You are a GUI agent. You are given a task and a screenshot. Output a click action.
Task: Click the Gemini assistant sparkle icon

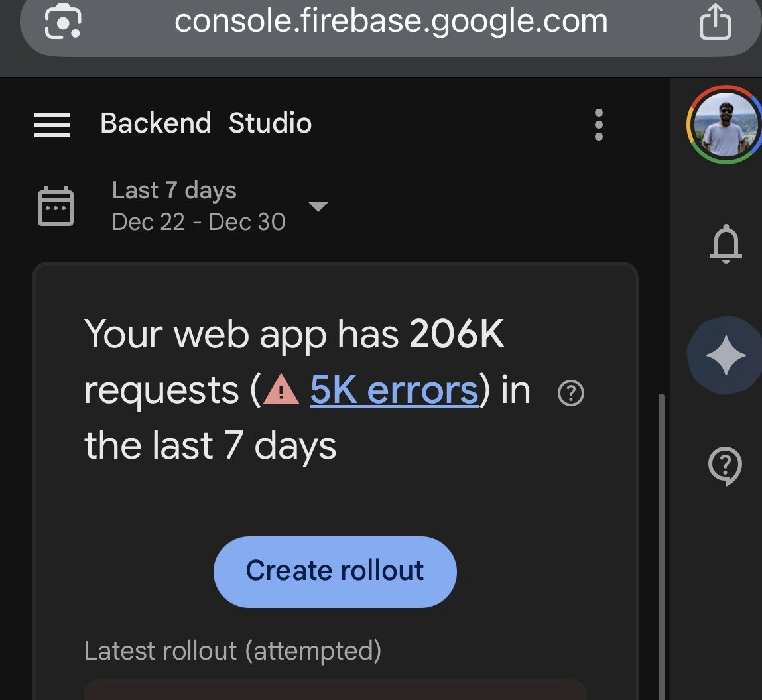click(725, 355)
